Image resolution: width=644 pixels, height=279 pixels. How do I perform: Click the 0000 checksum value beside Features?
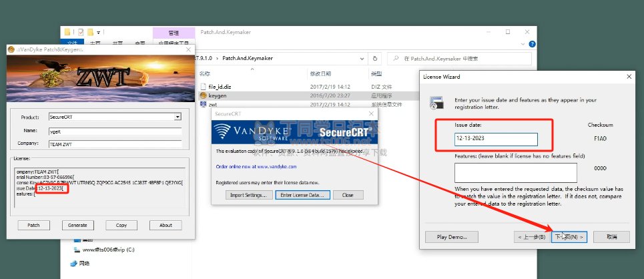pyautogui.click(x=600, y=168)
